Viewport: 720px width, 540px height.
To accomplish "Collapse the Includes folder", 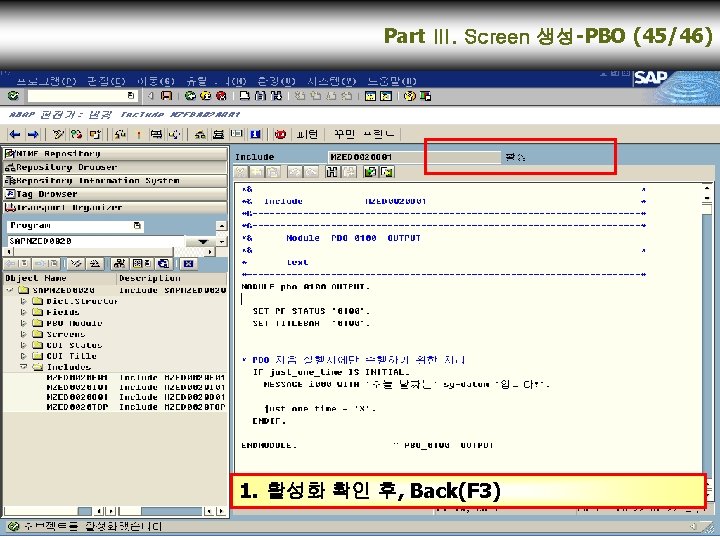I will pos(23,367).
